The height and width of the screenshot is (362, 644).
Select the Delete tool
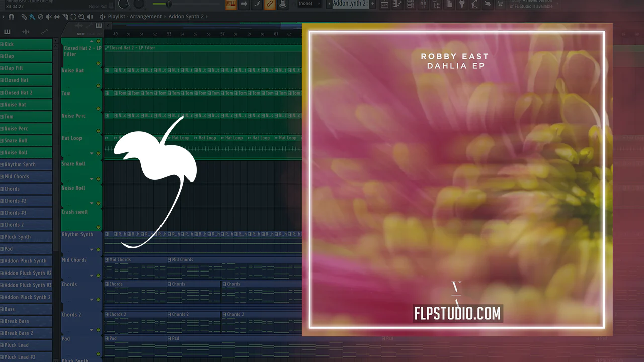[x=41, y=17]
